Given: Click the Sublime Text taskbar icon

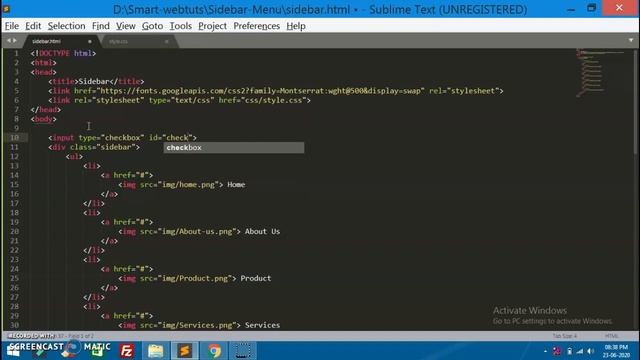Looking at the screenshot, I should 184,351.
